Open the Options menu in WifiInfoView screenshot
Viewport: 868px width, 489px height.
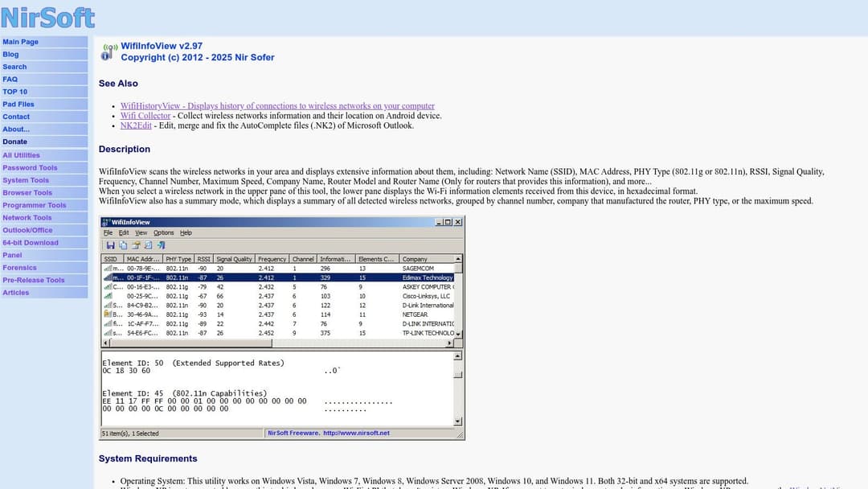163,233
